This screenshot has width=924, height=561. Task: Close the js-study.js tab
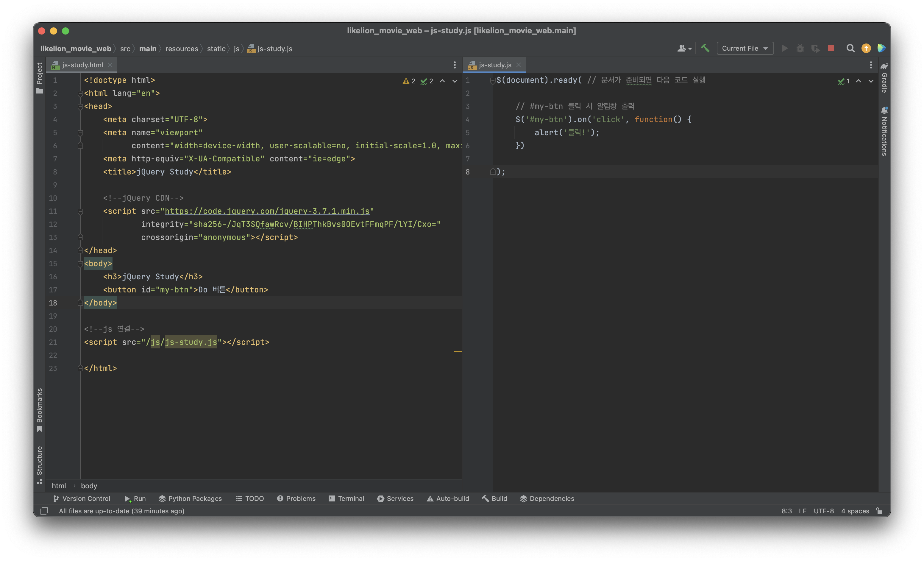518,65
